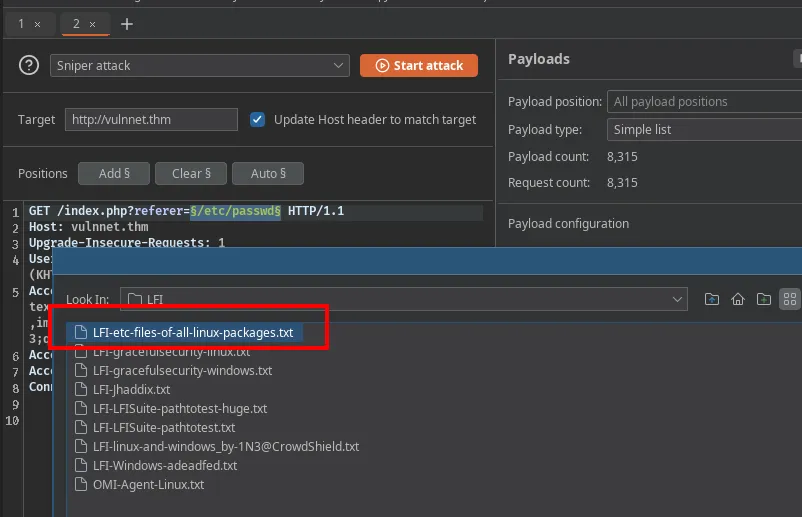
Task: Select LFI-Jhaddix.txt in file list
Action: [x=131, y=390]
